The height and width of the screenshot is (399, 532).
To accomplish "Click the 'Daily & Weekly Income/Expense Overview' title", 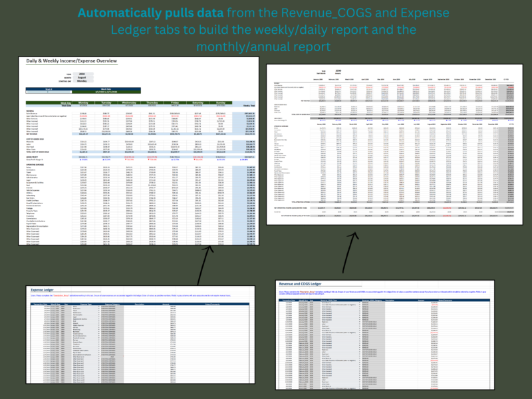I will click(x=72, y=61).
